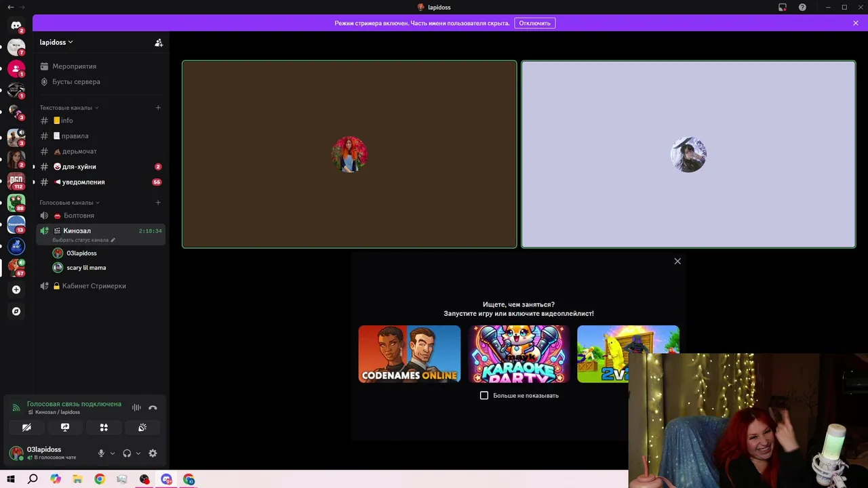Open the для-хуйни text channel
This screenshot has height=488, width=868.
click(x=100, y=167)
